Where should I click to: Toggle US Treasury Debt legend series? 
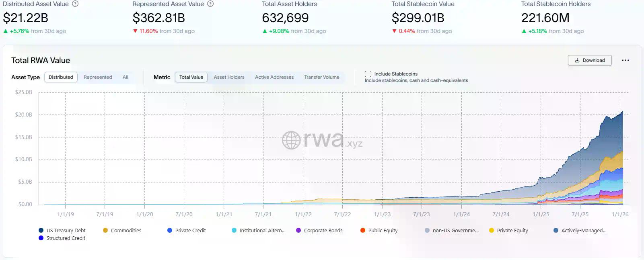point(66,231)
